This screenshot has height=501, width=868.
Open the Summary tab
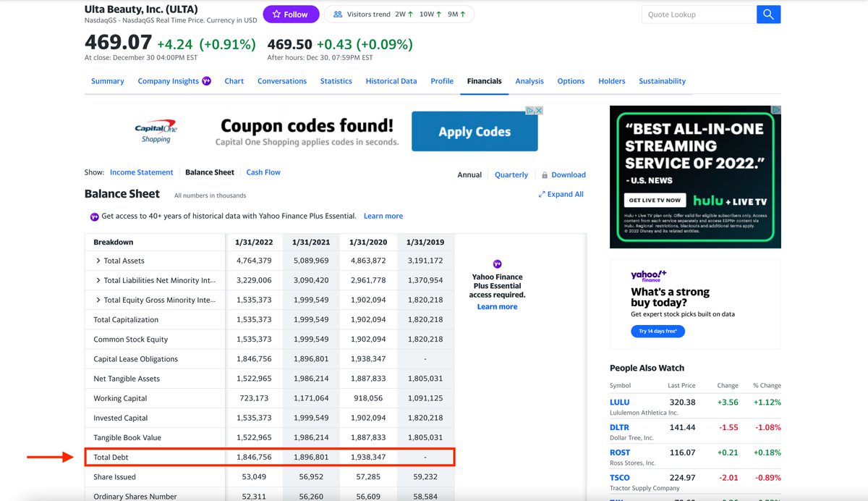pos(108,81)
